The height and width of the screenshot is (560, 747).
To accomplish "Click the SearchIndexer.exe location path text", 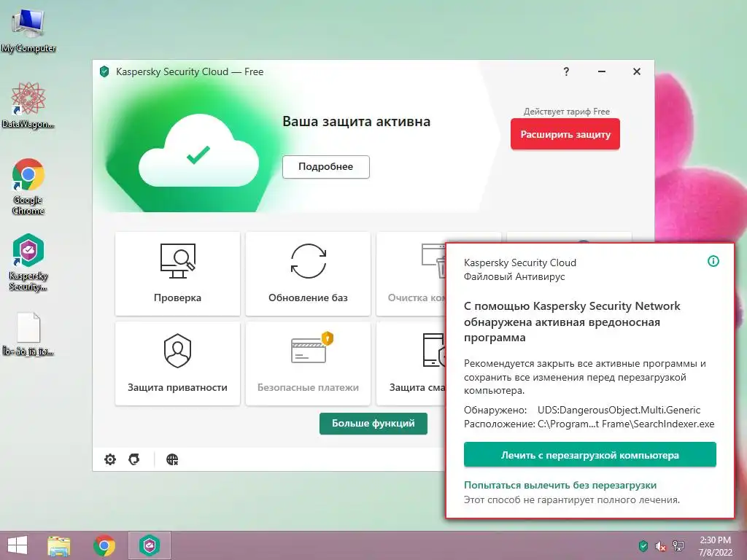I will click(x=626, y=424).
